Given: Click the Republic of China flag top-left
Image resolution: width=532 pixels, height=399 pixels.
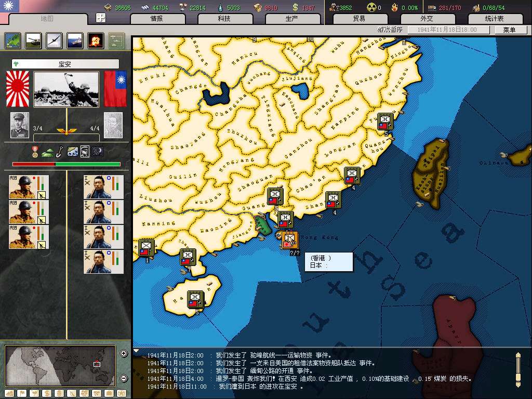Looking at the screenshot, I should coord(9,5).
